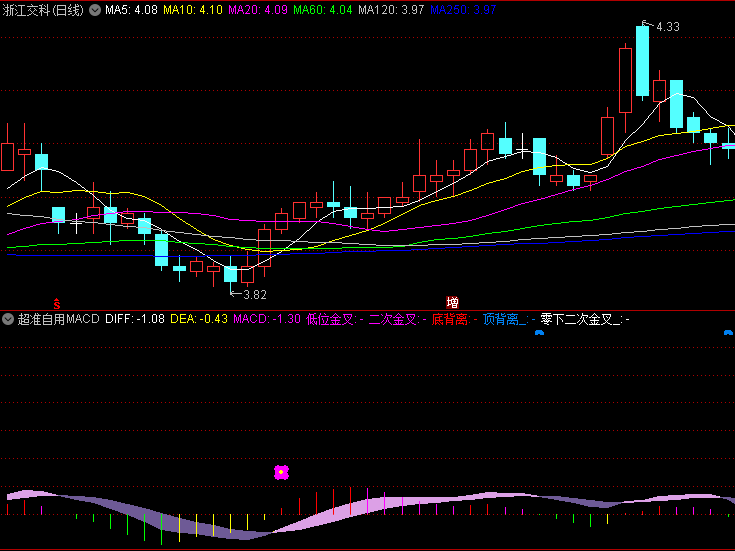
Task: Click the MA250 blue indicator label
Action: pyautogui.click(x=463, y=10)
